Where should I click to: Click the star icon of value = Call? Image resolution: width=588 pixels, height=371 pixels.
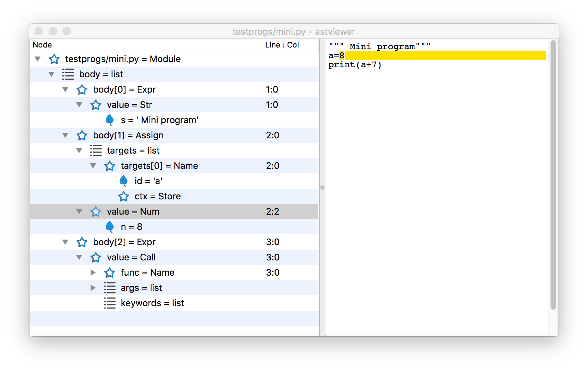click(96, 257)
